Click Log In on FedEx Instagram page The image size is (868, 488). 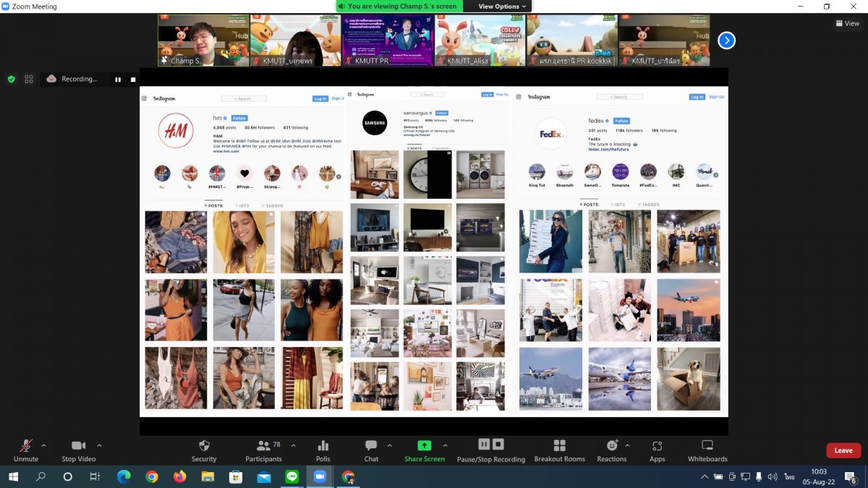point(697,97)
